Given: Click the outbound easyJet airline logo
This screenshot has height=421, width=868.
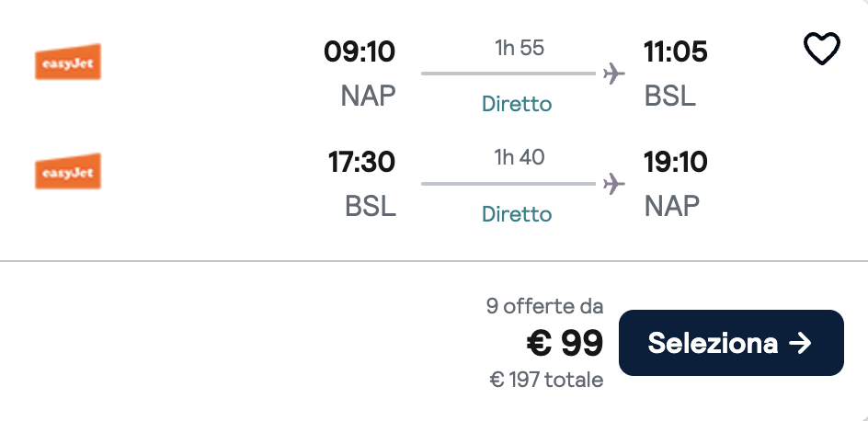Looking at the screenshot, I should (67, 63).
